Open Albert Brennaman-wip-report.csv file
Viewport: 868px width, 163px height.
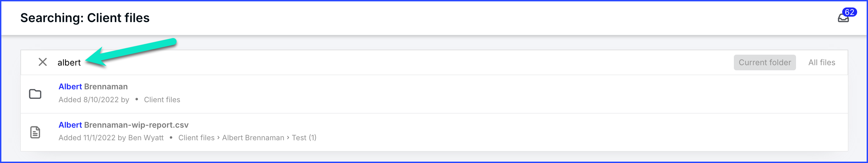(x=124, y=125)
